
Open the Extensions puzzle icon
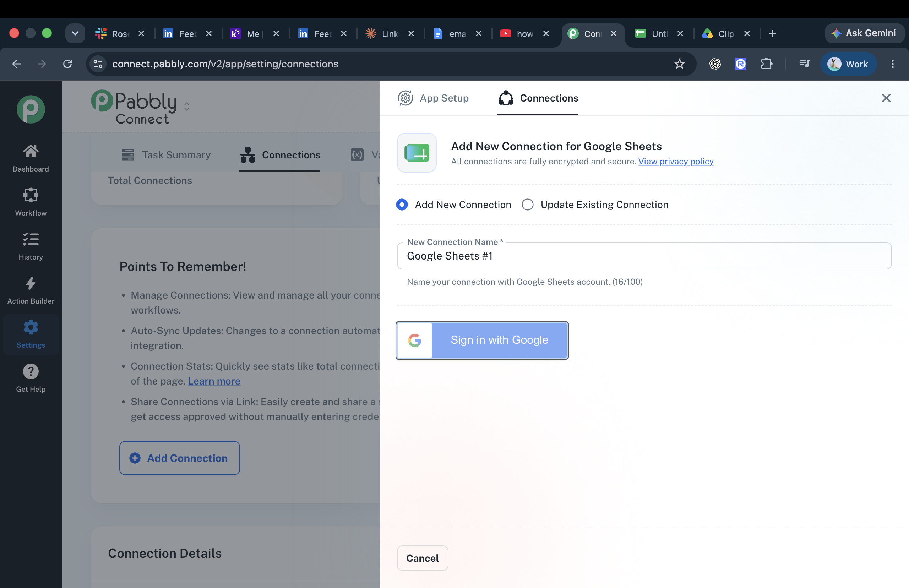[766, 64]
